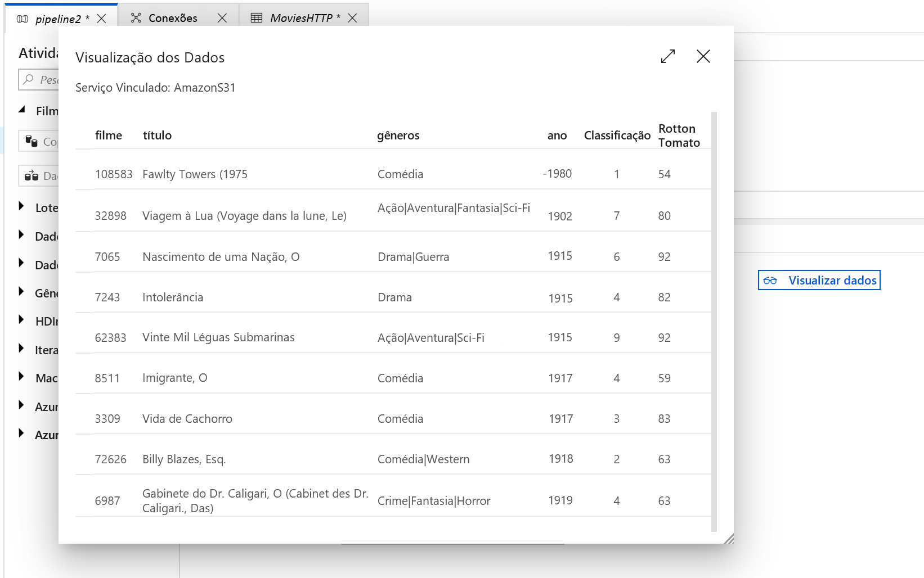
Task: Expand the second Azur activities group
Action: [x=21, y=433]
